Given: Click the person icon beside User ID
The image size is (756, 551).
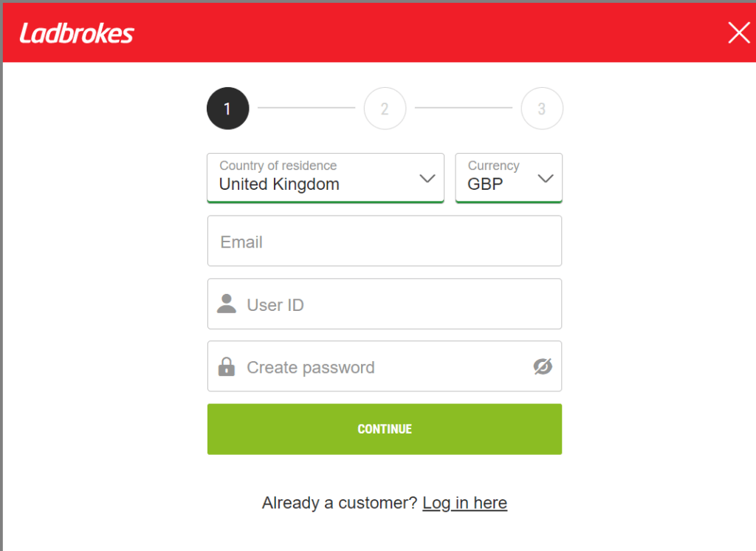Looking at the screenshot, I should click(x=227, y=304).
